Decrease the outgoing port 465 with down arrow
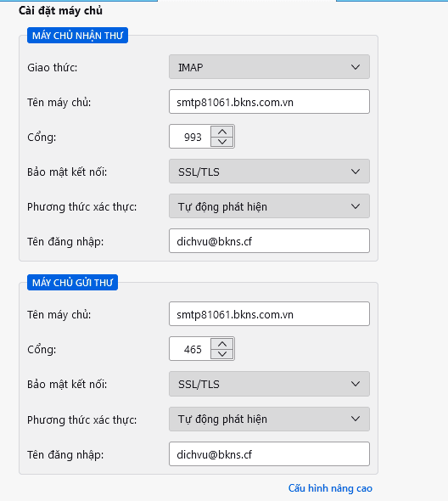This screenshot has width=448, height=501. [222, 354]
